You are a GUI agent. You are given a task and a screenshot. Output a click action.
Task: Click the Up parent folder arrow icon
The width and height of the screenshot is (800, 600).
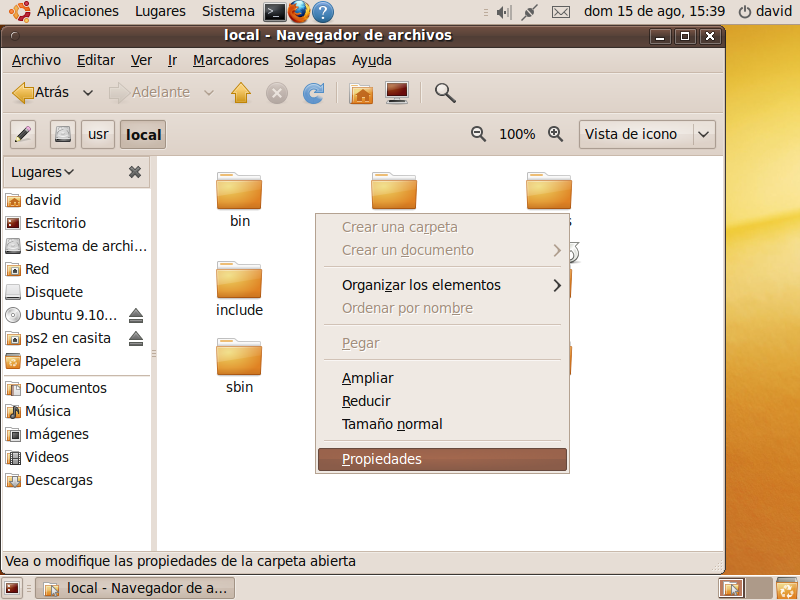pyautogui.click(x=240, y=93)
